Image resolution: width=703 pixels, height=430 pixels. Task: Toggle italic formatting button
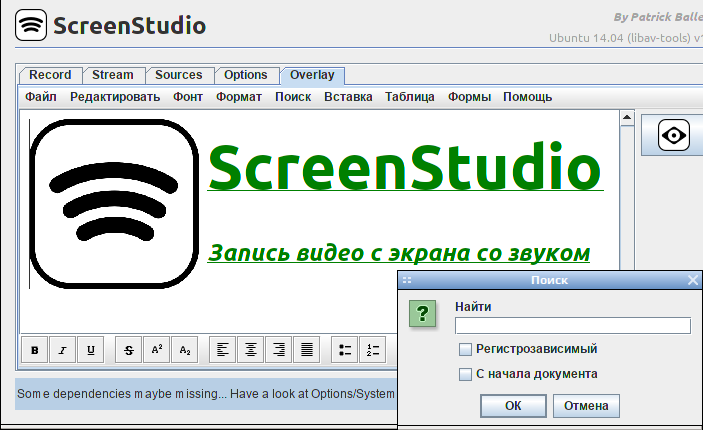click(62, 350)
